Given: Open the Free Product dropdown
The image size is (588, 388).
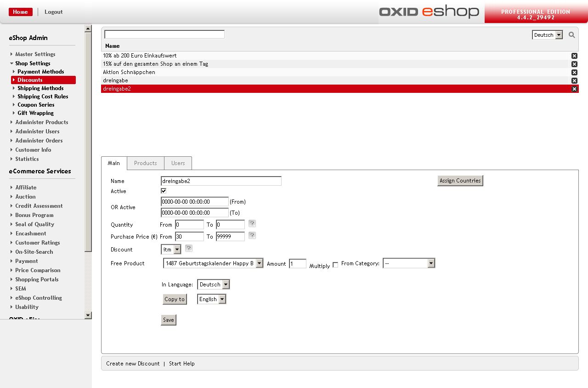Looking at the screenshot, I should pyautogui.click(x=213, y=263).
